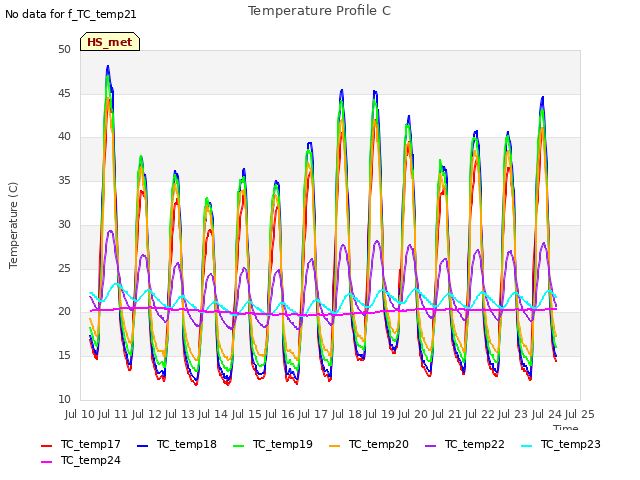Click the Jul 13 x-axis date label

[180, 414]
